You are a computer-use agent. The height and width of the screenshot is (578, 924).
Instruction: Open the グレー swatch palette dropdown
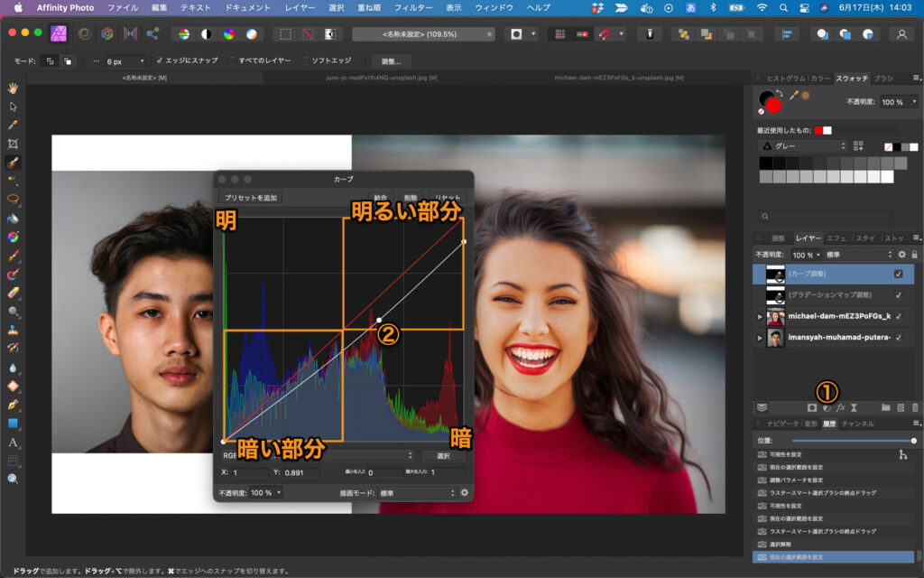pyautogui.click(x=801, y=145)
